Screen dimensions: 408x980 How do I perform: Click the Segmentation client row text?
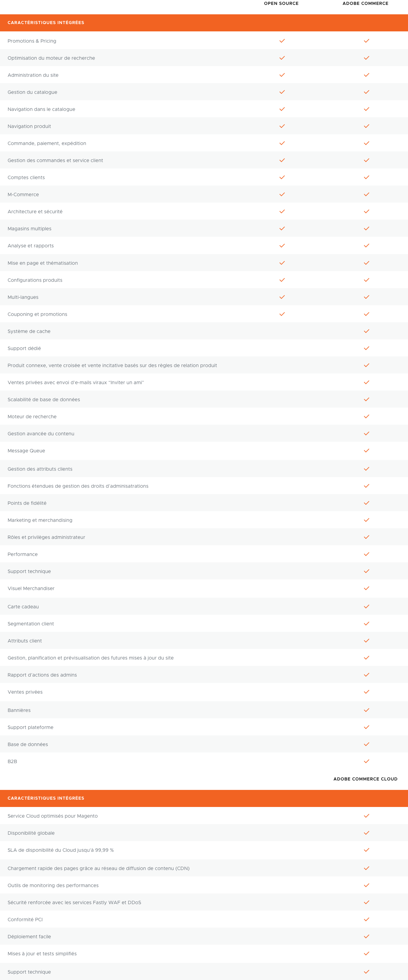(x=31, y=624)
